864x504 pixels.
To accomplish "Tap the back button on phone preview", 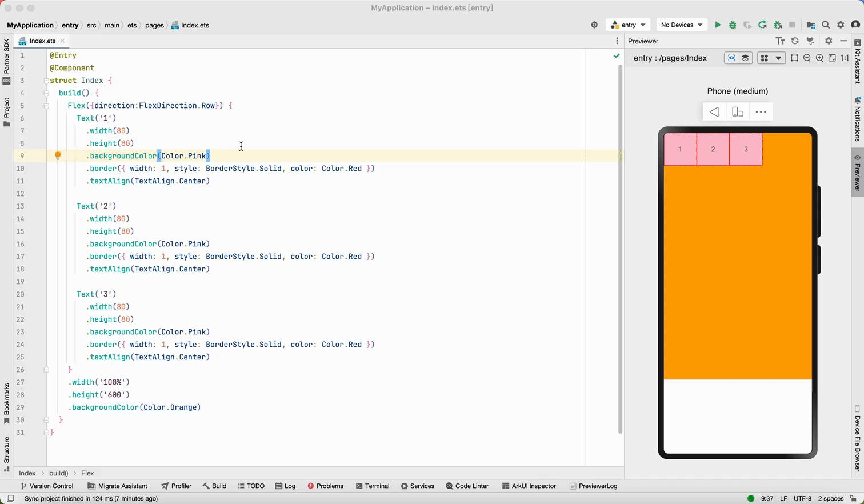I will [x=714, y=112].
